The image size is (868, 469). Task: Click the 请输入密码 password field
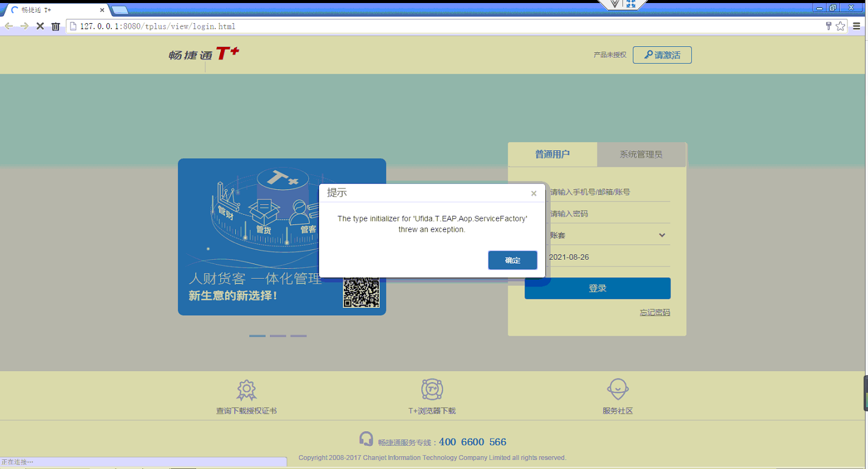(x=598, y=214)
